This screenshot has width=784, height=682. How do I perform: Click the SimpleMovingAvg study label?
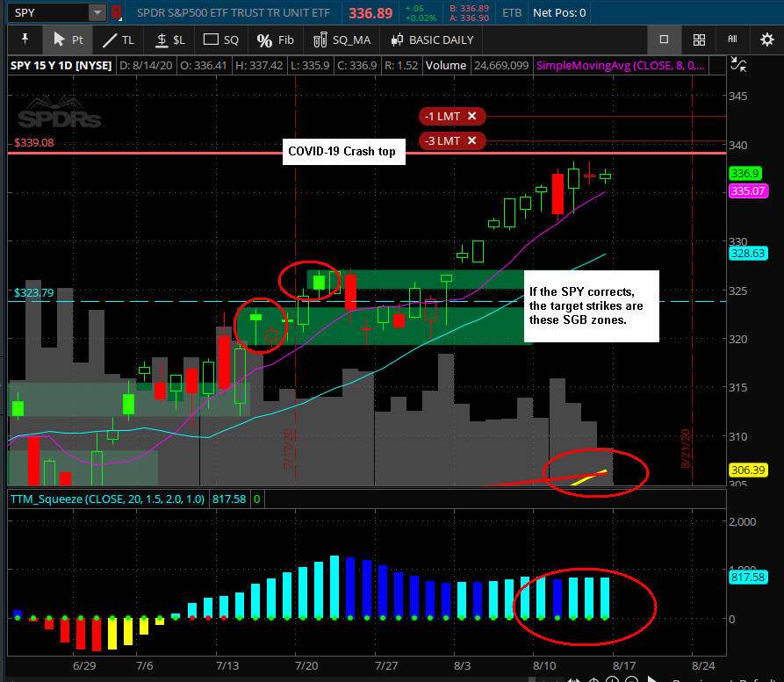621,66
